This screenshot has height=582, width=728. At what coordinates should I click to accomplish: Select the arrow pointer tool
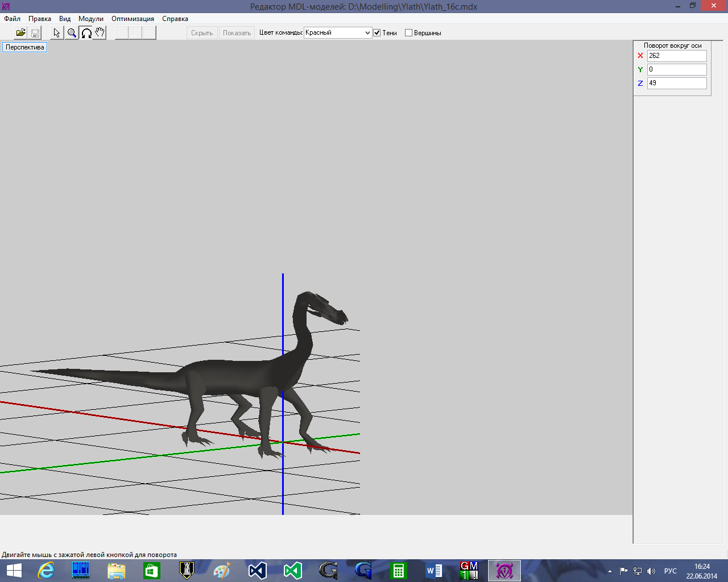[x=57, y=33]
